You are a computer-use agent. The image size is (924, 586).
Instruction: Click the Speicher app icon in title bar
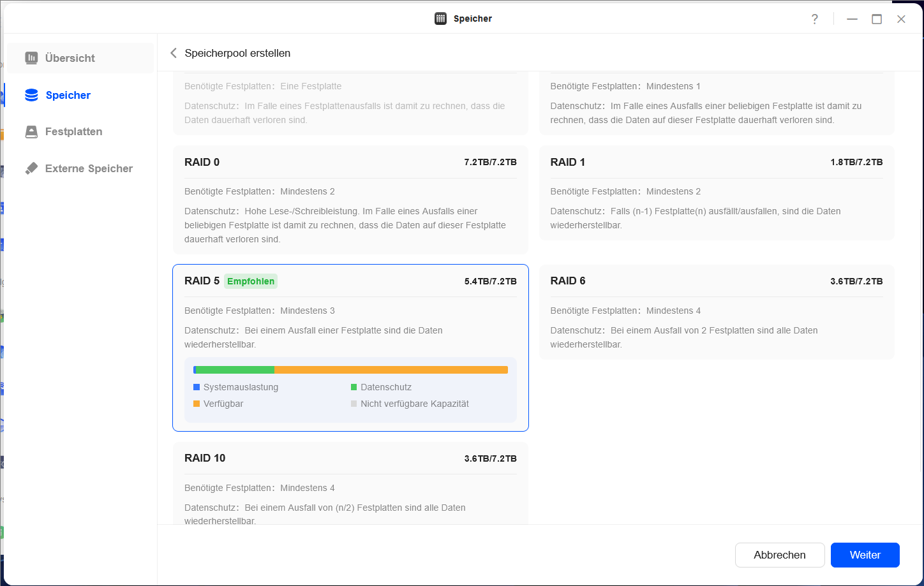coord(440,18)
